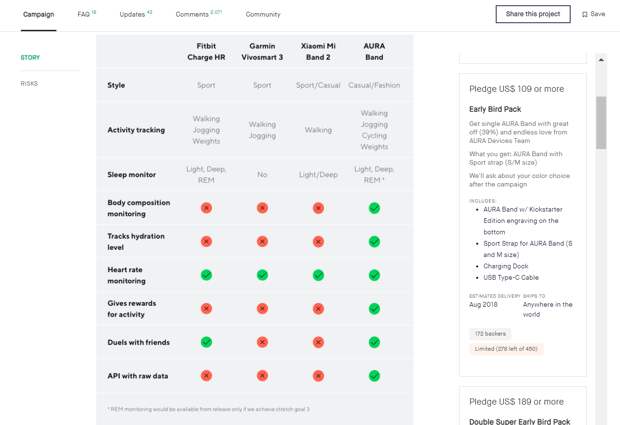Image resolution: width=620 pixels, height=425 pixels.
Task: Switch to the FAQ tab
Action: [x=86, y=14]
